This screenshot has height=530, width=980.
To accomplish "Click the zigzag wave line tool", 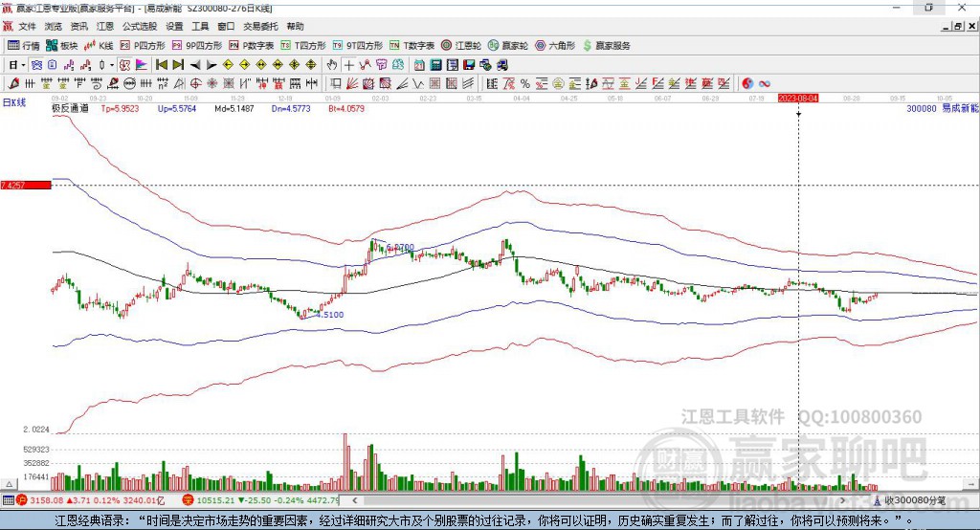I will click(417, 84).
